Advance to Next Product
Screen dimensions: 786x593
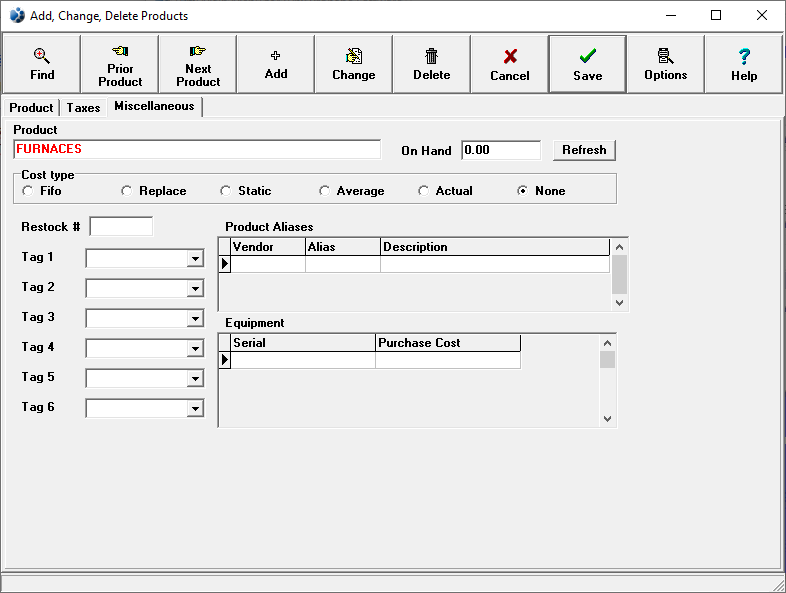198,52
